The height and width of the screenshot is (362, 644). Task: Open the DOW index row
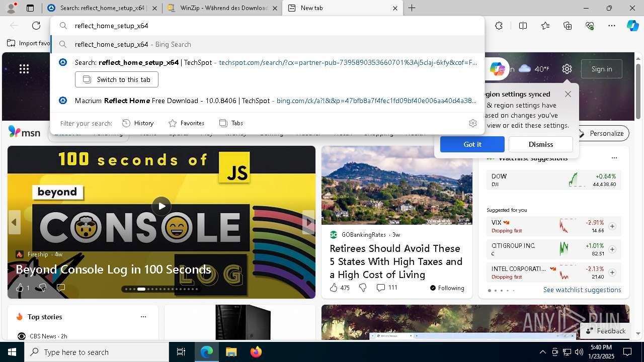553,180
